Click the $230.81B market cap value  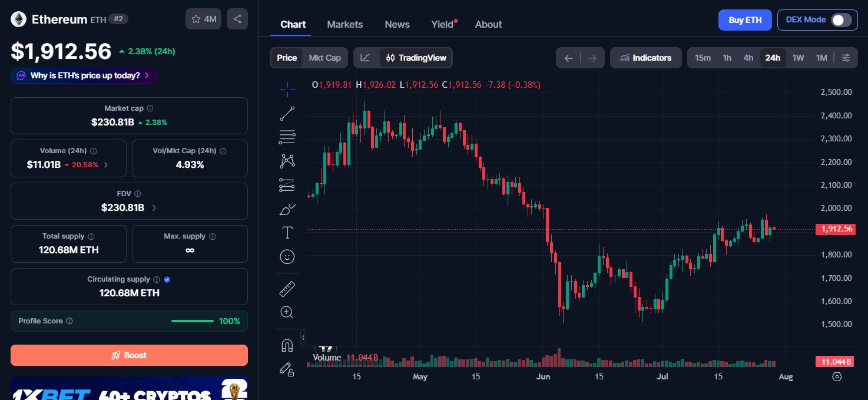coord(112,123)
